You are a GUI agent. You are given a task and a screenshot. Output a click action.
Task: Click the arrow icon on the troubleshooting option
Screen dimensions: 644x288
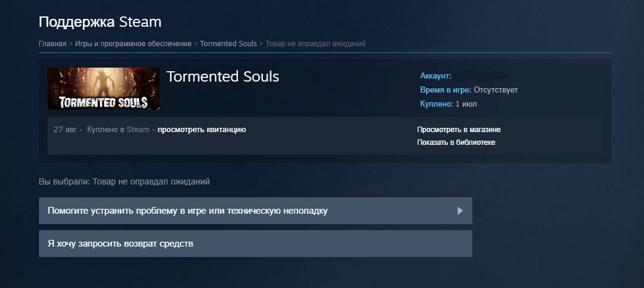(460, 211)
